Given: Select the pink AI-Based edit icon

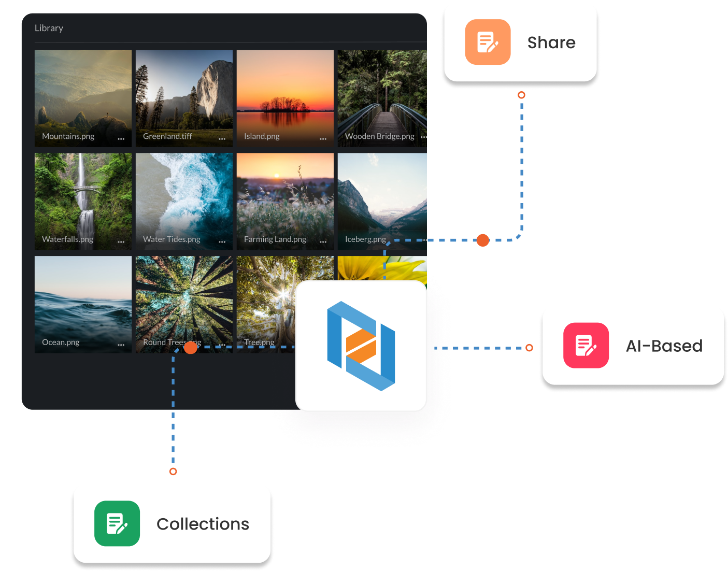Looking at the screenshot, I should 586,345.
